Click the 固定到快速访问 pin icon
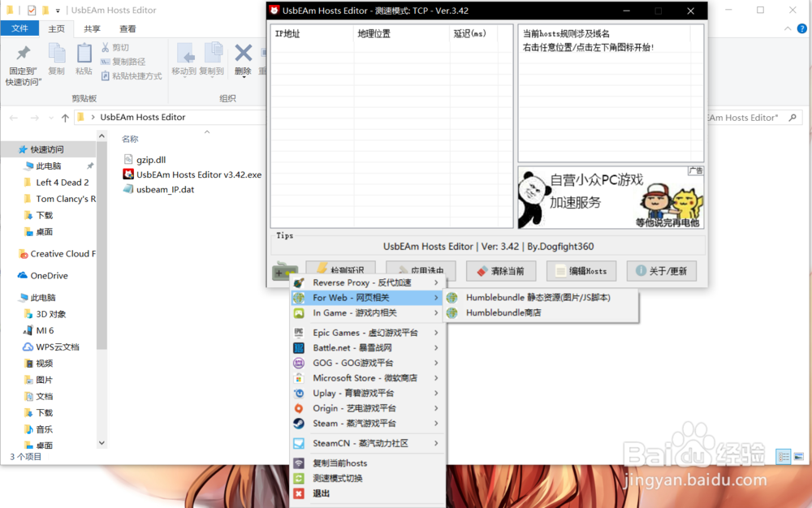Viewport: 812px width, 508px height. click(24, 54)
